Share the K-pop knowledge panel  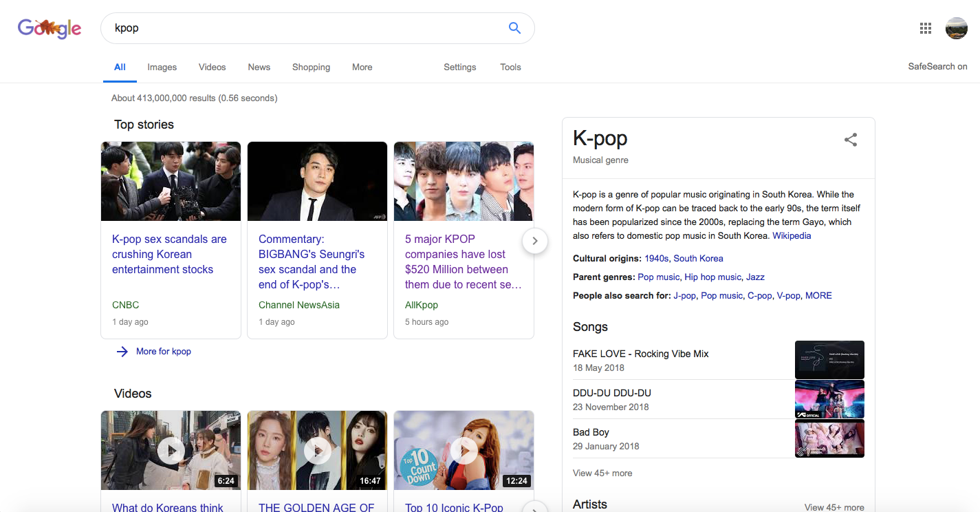tap(851, 140)
